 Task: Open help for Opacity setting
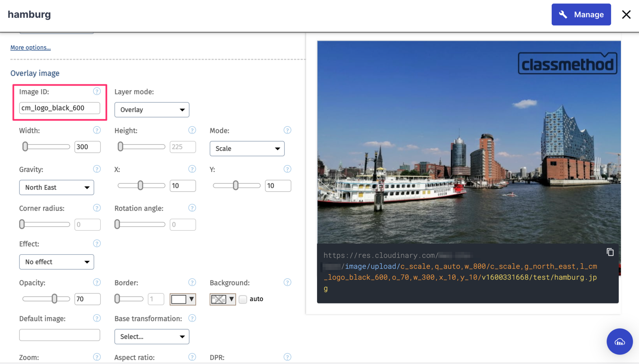pos(97,282)
